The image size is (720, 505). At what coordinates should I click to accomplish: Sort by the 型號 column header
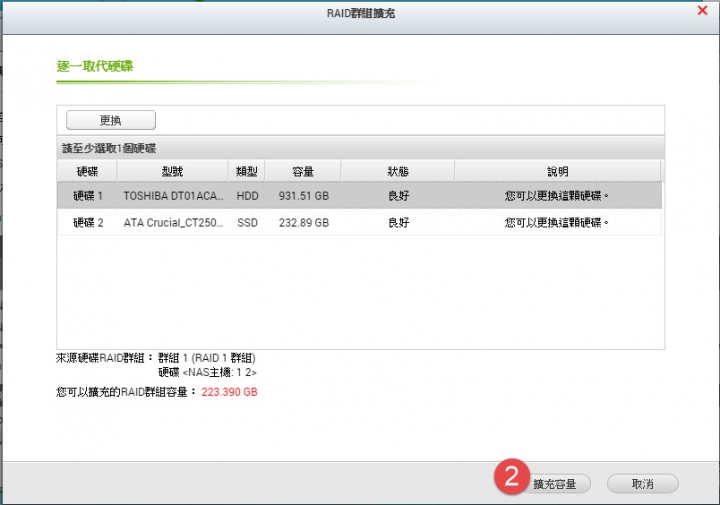(173, 171)
